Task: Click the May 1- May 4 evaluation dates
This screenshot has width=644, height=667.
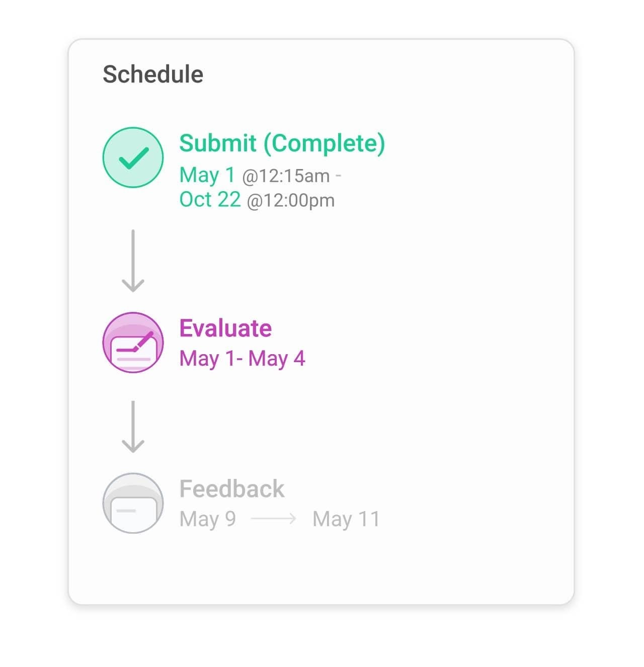Action: (242, 359)
